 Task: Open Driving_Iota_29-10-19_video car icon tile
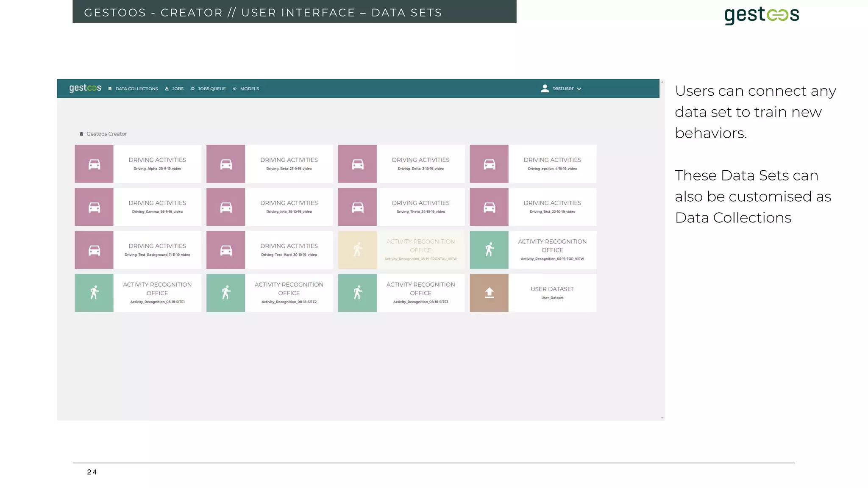coord(226,207)
